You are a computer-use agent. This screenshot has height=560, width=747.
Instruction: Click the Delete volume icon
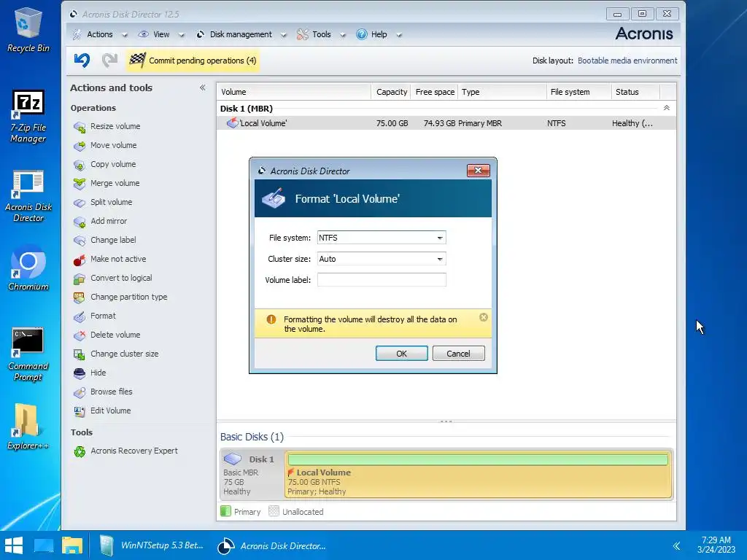click(x=79, y=335)
